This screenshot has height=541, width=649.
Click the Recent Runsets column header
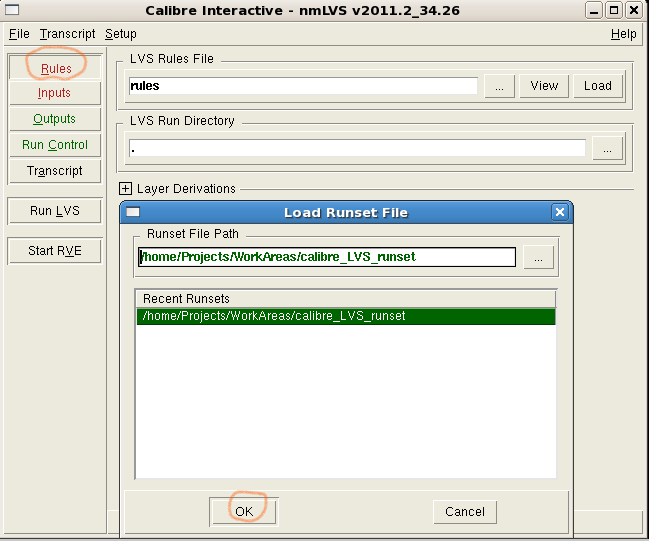[346, 299]
